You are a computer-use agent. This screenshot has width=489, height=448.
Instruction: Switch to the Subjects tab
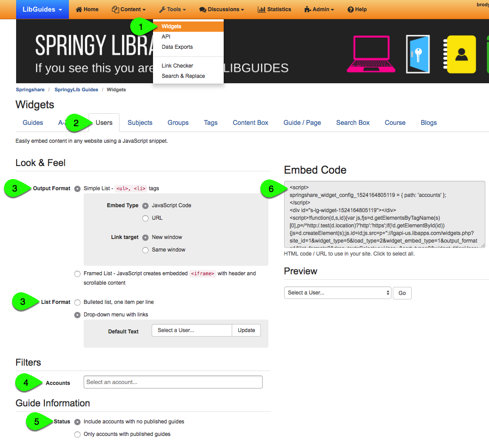140,123
